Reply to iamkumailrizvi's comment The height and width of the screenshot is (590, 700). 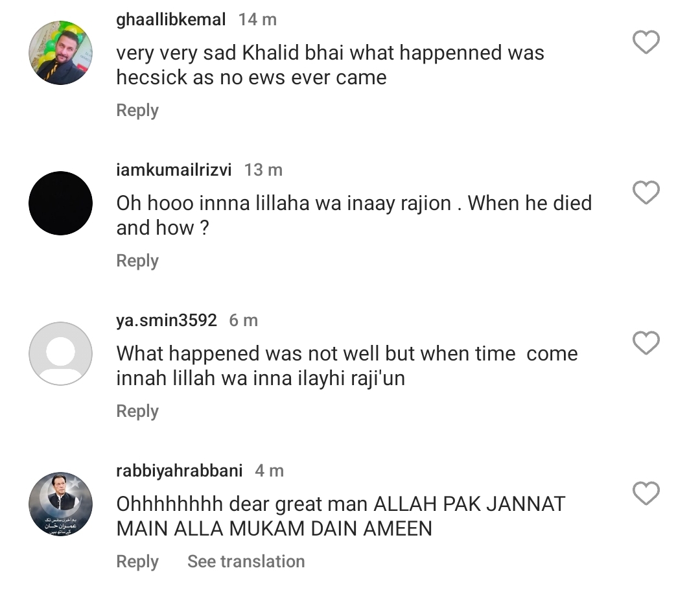(137, 261)
